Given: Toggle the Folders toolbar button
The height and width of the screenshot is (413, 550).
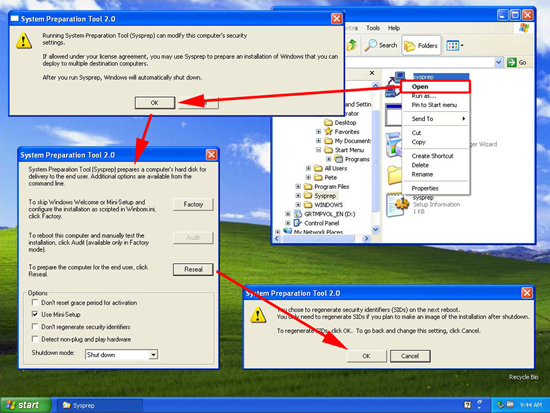Looking at the screenshot, I should pos(421,46).
